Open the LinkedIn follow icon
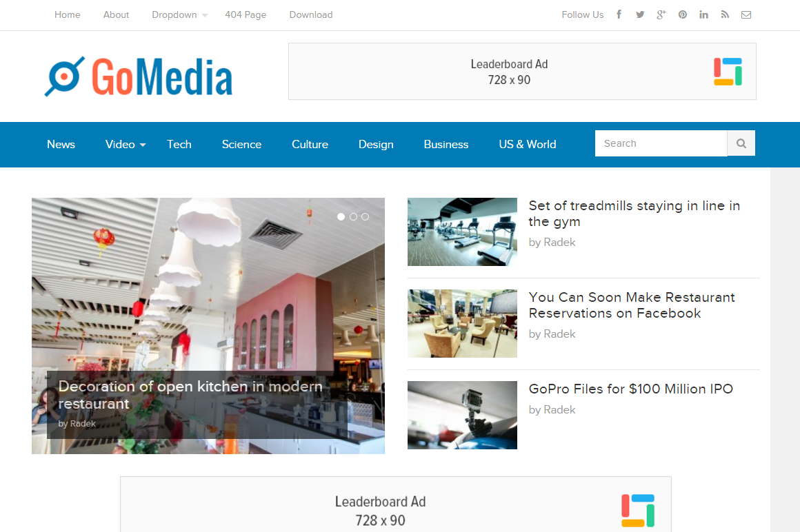This screenshot has height=532, width=800. (703, 14)
